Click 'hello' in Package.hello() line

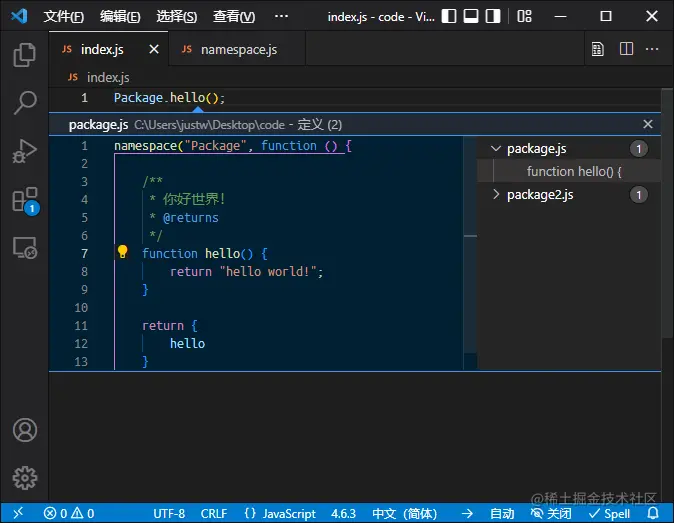pyautogui.click(x=187, y=98)
